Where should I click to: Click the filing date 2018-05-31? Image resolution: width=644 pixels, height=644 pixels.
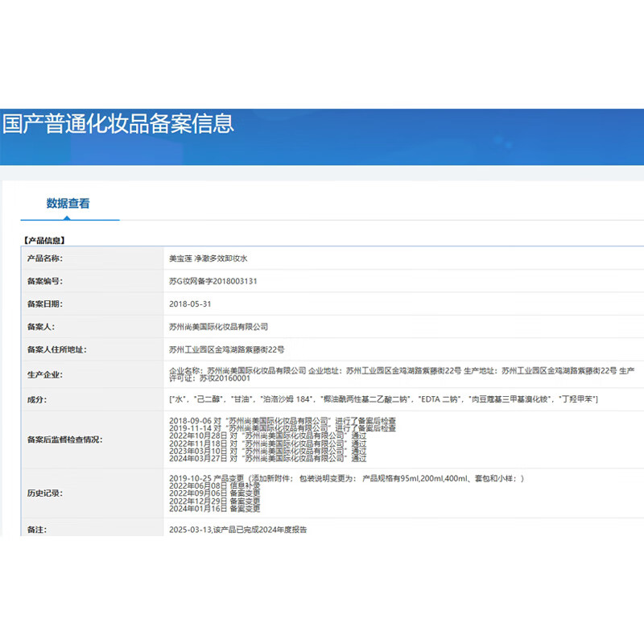(x=190, y=304)
